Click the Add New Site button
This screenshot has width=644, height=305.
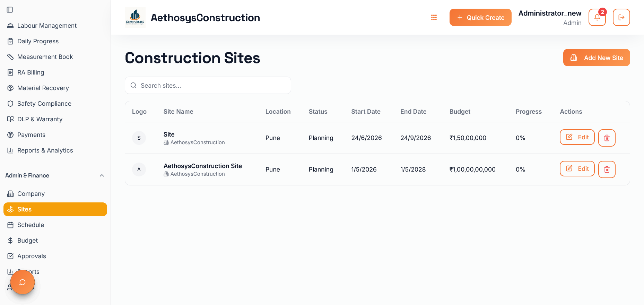tap(597, 58)
